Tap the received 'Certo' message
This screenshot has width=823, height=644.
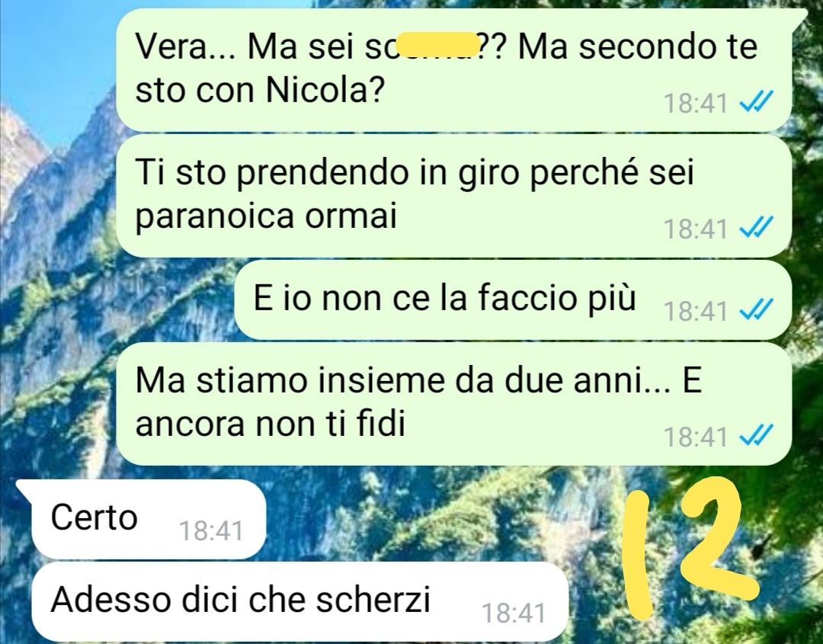click(x=142, y=519)
